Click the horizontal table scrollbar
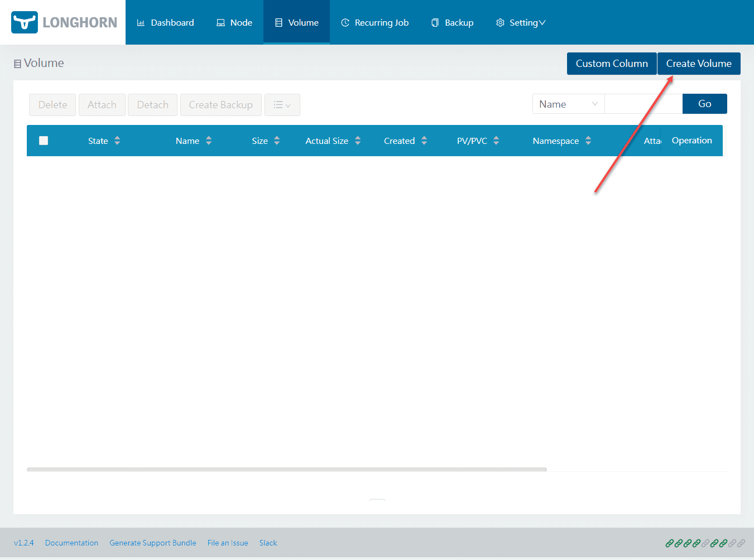Viewport: 754px width, 560px height. [x=287, y=470]
